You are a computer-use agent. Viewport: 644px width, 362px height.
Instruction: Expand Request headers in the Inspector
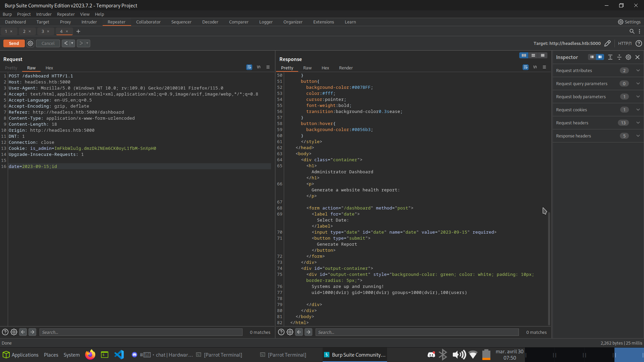coord(638,123)
